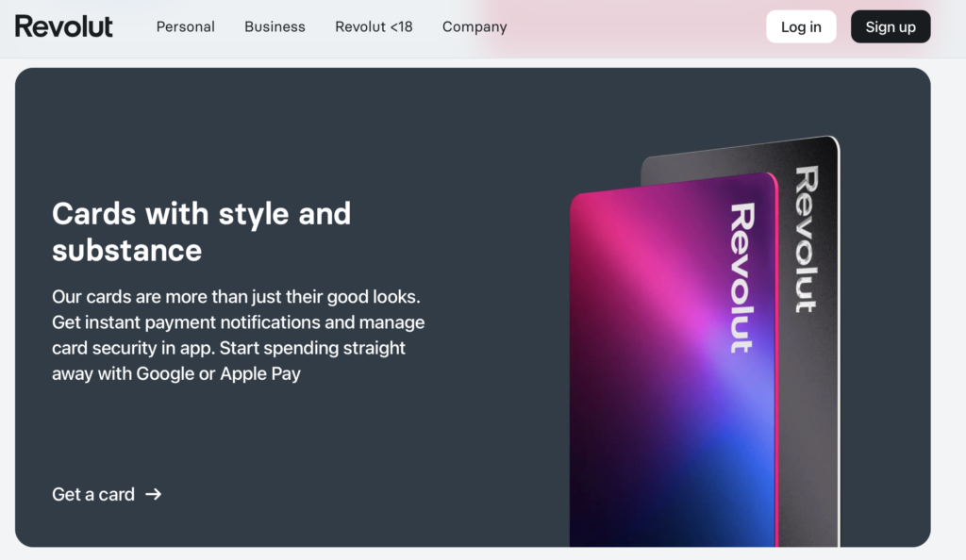
Task: Click the paragraph starting Our cards are more
Action: (x=239, y=336)
